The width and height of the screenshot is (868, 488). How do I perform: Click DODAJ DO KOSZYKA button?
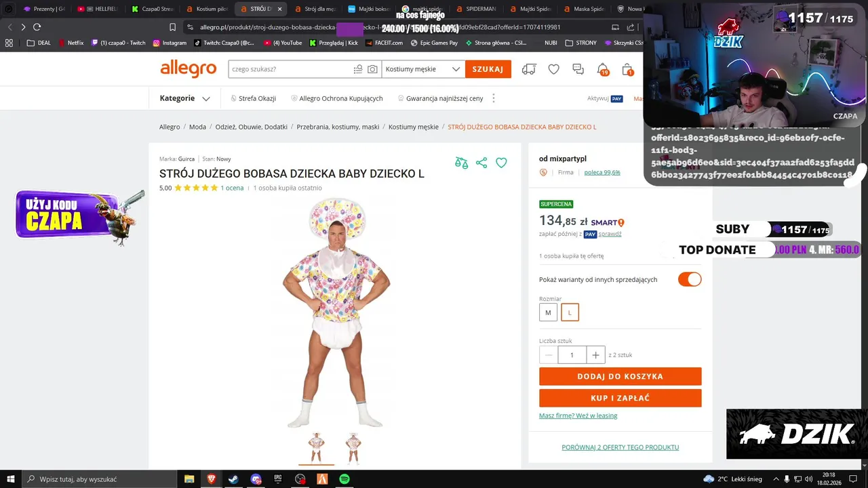tap(620, 376)
